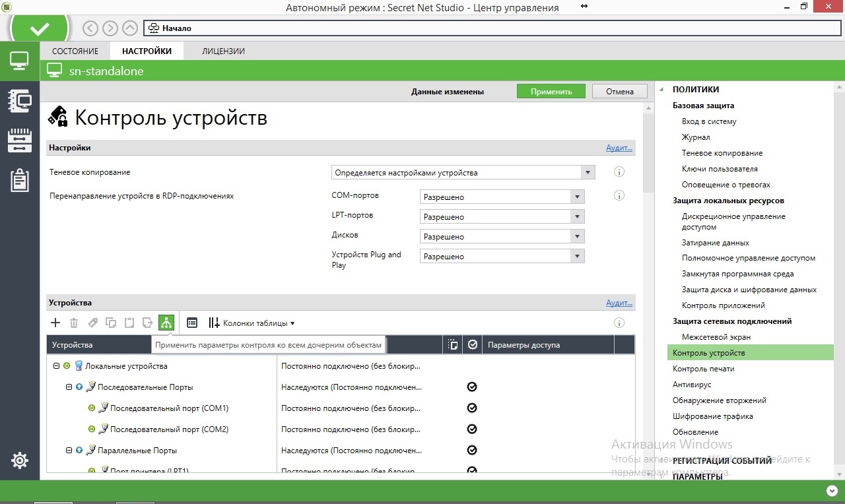
Task: Delete the device with the trash icon
Action: 74,323
